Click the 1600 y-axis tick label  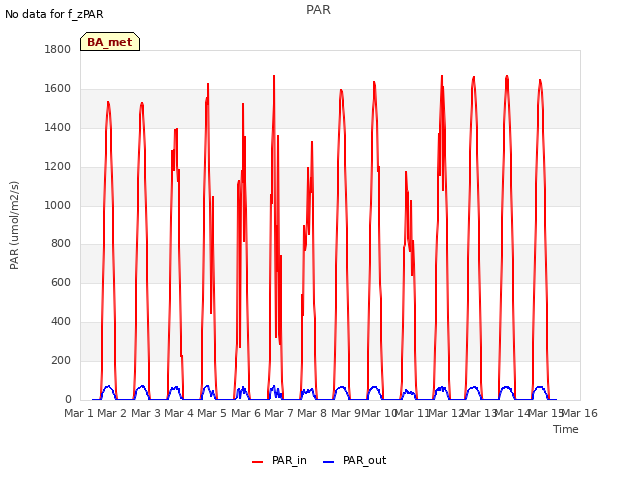pos(58,89)
